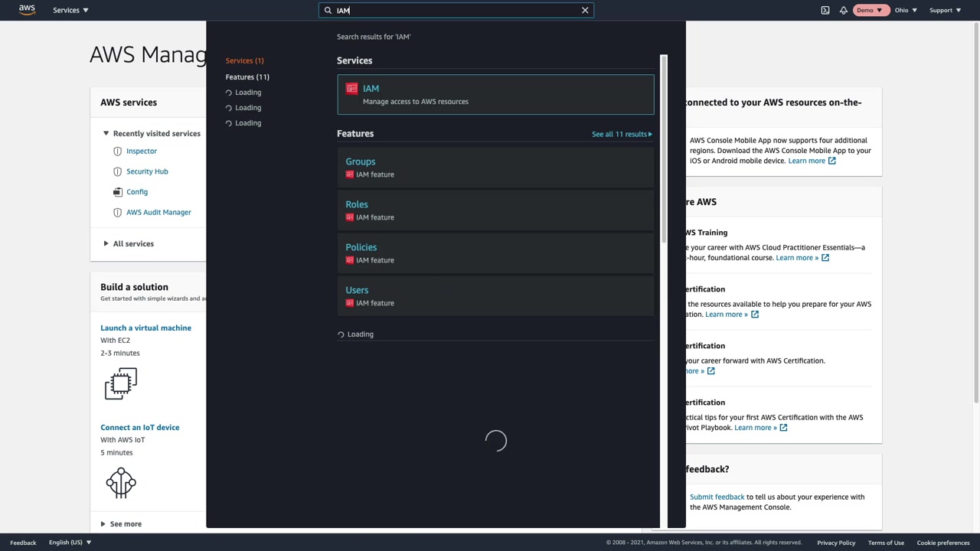Open AWS Audit Manager
980x551 pixels.
pyautogui.click(x=158, y=212)
